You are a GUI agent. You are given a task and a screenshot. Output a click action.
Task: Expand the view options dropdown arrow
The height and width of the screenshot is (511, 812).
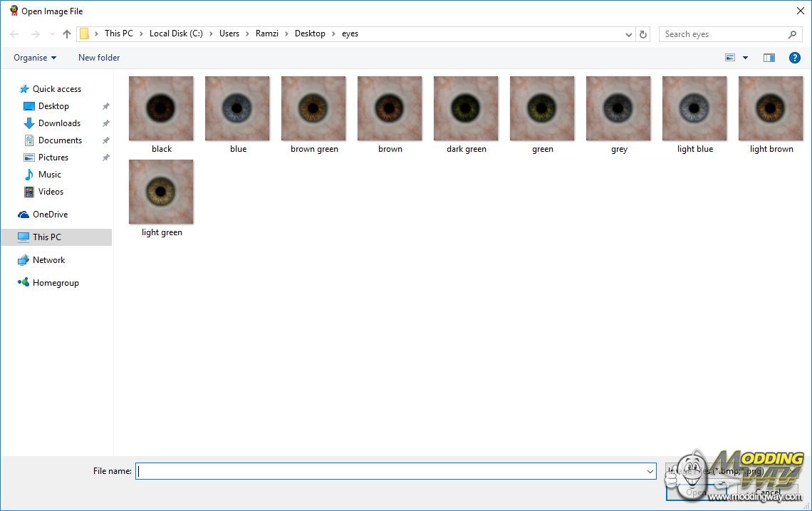click(746, 58)
